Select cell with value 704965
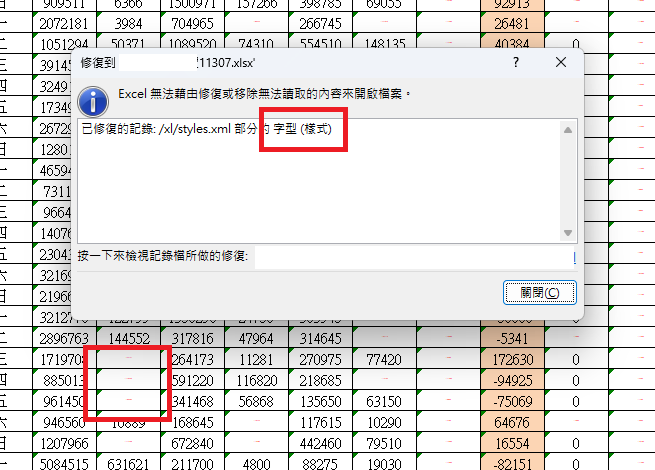This screenshot has width=655, height=470. point(192,23)
